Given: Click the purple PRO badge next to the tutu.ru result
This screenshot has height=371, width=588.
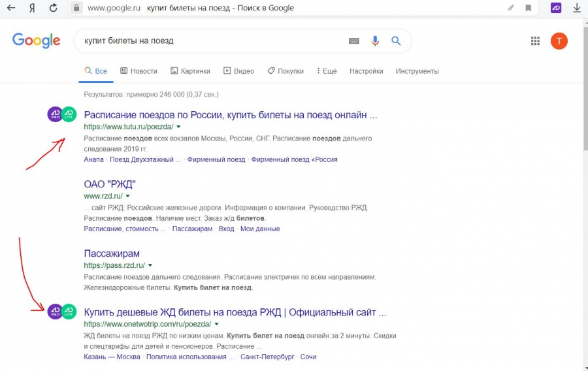Looking at the screenshot, I should pos(55,114).
